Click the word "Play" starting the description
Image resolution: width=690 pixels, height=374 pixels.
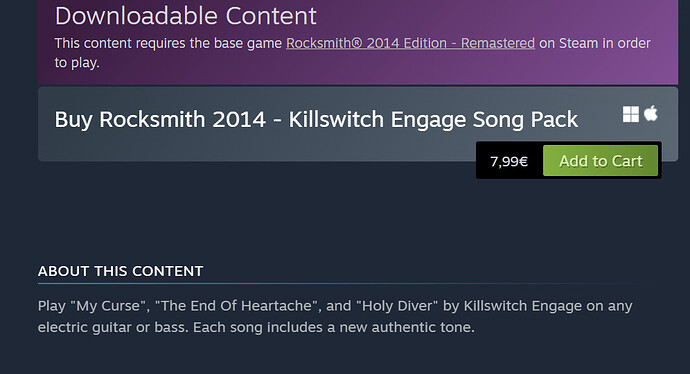click(51, 306)
